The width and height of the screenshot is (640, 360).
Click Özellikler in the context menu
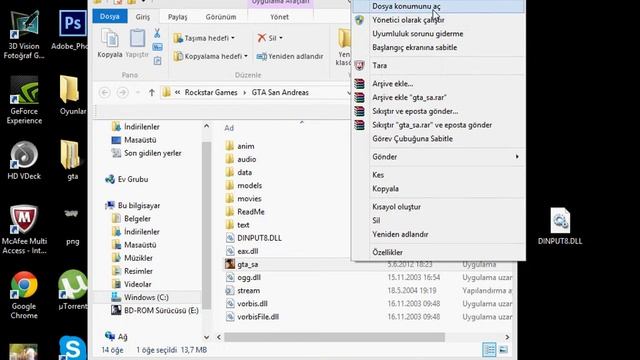point(438,252)
